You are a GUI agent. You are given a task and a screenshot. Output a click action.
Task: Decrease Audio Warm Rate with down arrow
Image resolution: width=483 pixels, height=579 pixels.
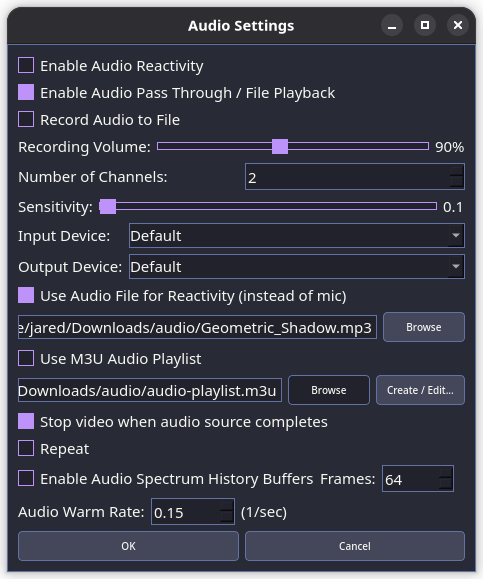pyautogui.click(x=226, y=517)
